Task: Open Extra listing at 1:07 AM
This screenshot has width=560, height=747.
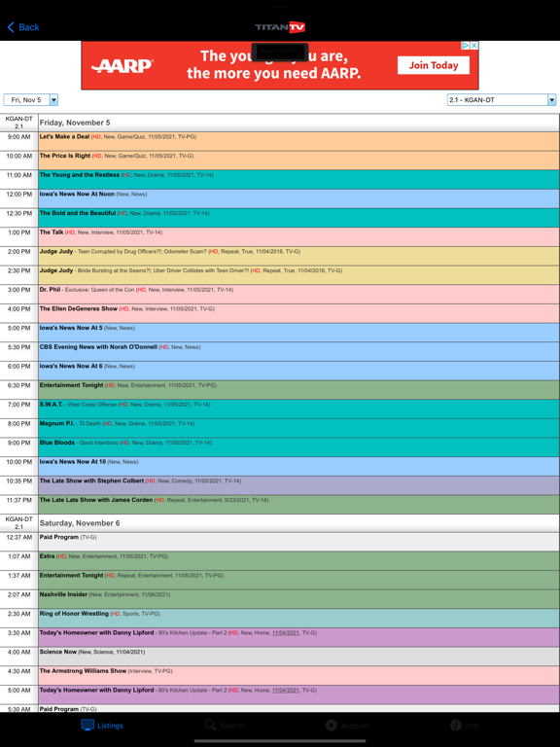Action: click(298, 560)
